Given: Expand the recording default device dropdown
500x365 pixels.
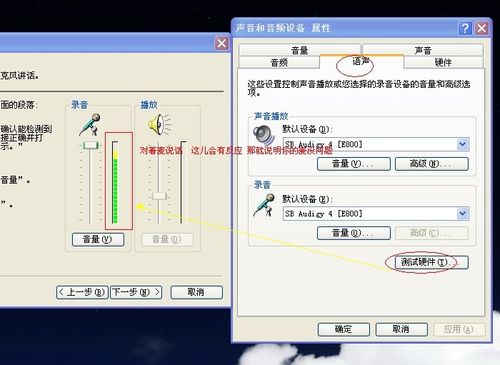Looking at the screenshot, I should click(x=462, y=214).
